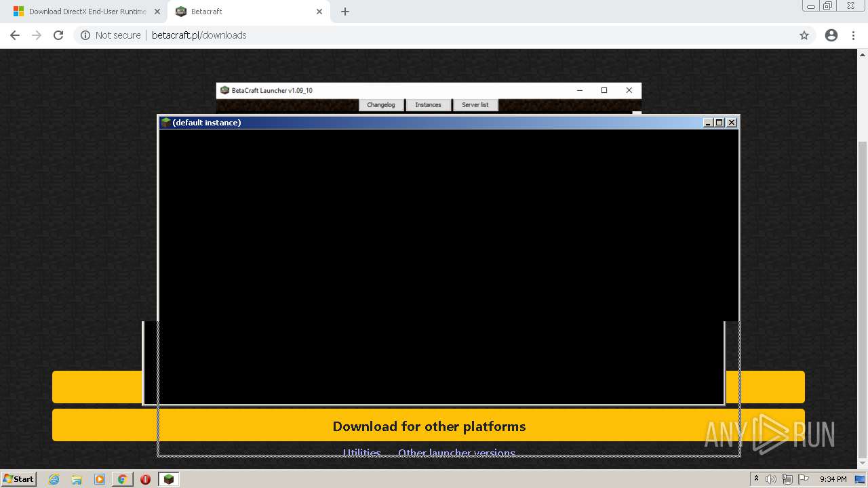Switch to the BetaCraft grass block taskbar item
868x488 pixels.
(168, 479)
